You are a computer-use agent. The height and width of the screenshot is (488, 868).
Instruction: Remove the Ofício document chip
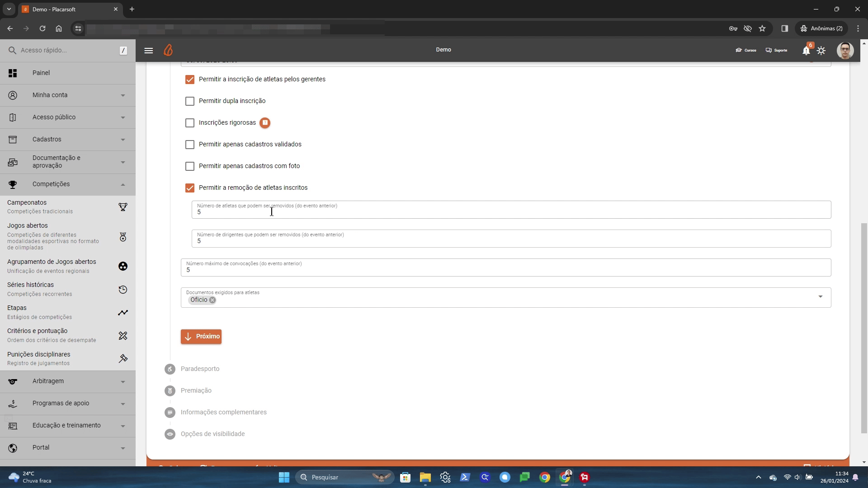(212, 300)
